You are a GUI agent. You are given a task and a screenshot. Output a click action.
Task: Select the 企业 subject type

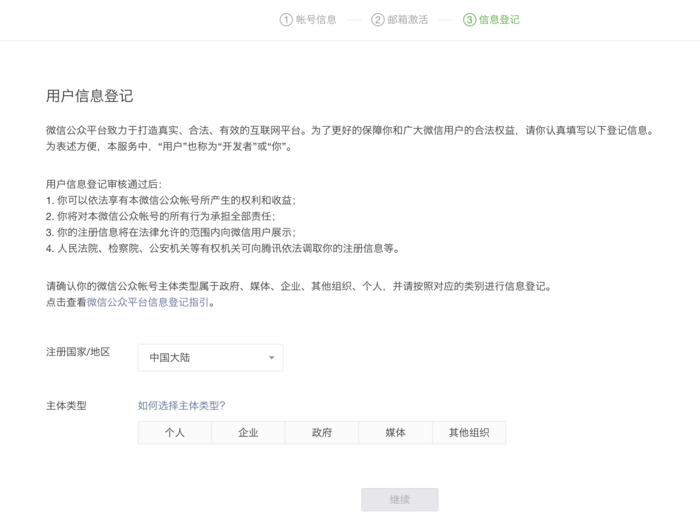(x=248, y=432)
